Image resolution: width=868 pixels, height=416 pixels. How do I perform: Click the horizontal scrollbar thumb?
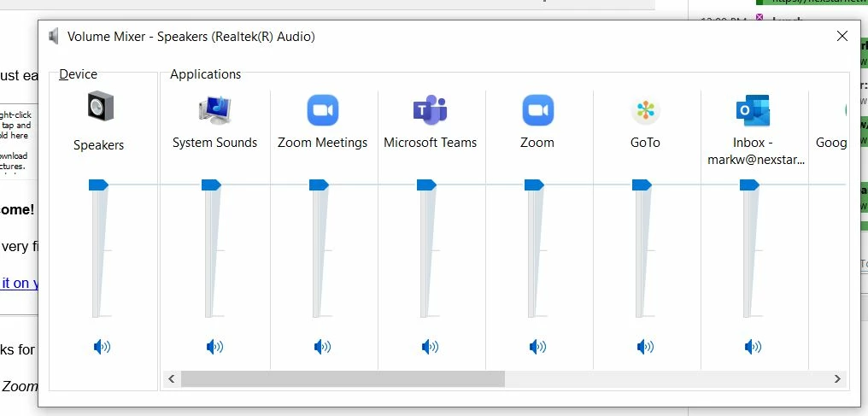pyautogui.click(x=343, y=379)
